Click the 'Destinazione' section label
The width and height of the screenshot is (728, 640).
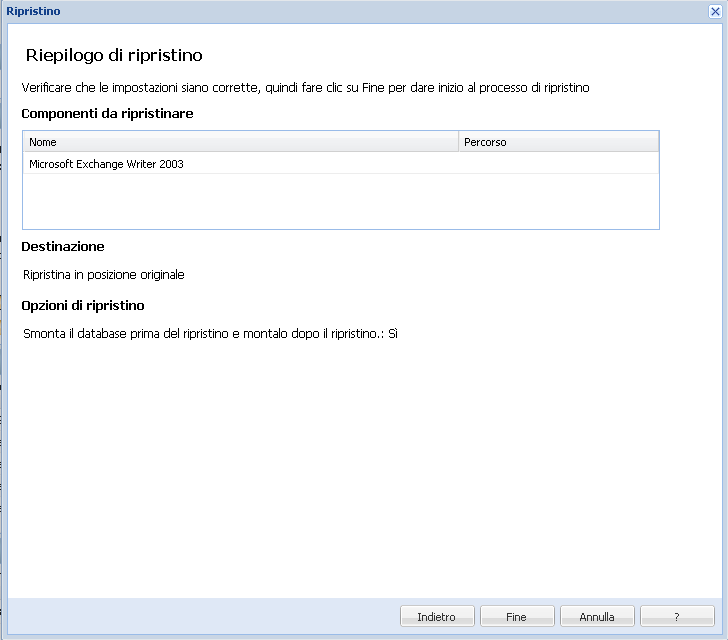point(63,246)
